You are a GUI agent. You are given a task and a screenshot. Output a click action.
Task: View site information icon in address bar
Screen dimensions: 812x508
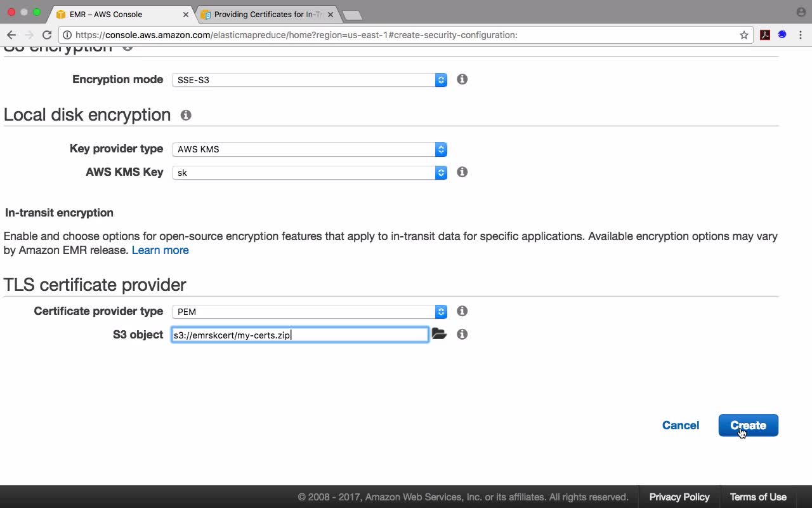click(67, 35)
